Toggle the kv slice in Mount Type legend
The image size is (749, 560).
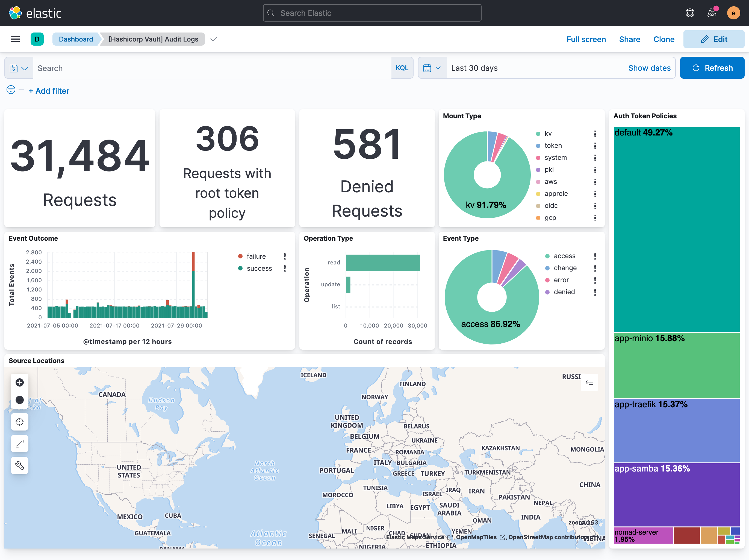click(548, 133)
